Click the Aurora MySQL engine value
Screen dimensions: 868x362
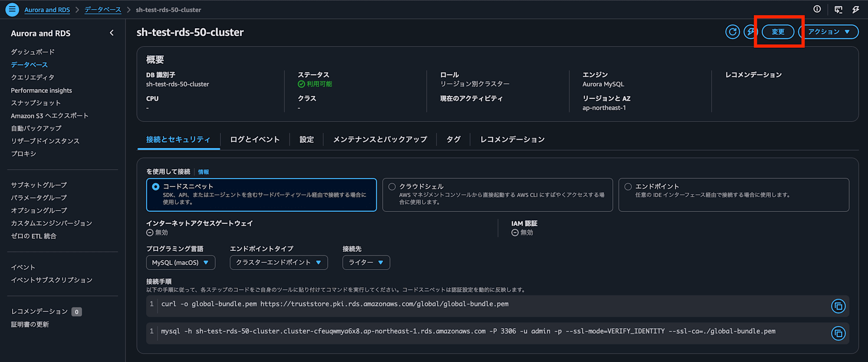(x=603, y=84)
